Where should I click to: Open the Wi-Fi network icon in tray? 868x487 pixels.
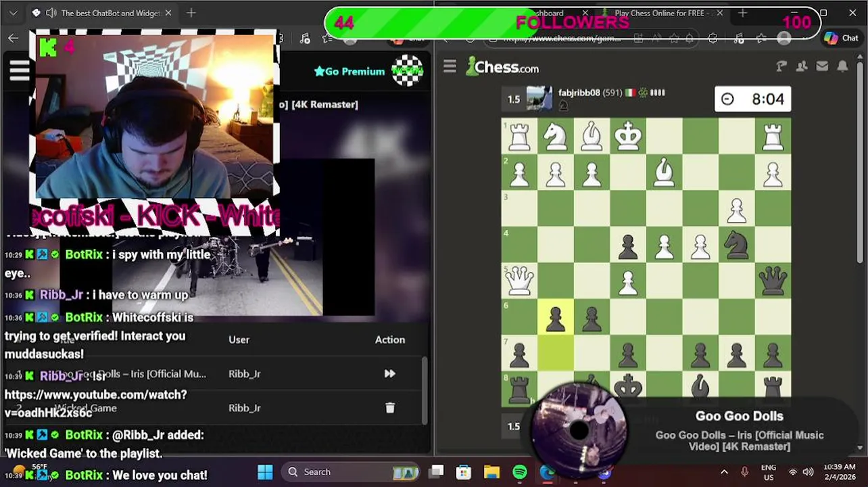pos(793,472)
